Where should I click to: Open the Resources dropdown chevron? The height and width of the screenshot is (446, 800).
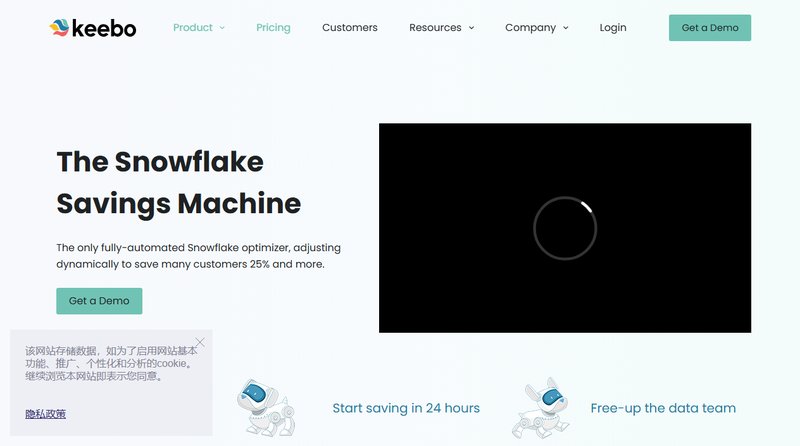[471, 28]
